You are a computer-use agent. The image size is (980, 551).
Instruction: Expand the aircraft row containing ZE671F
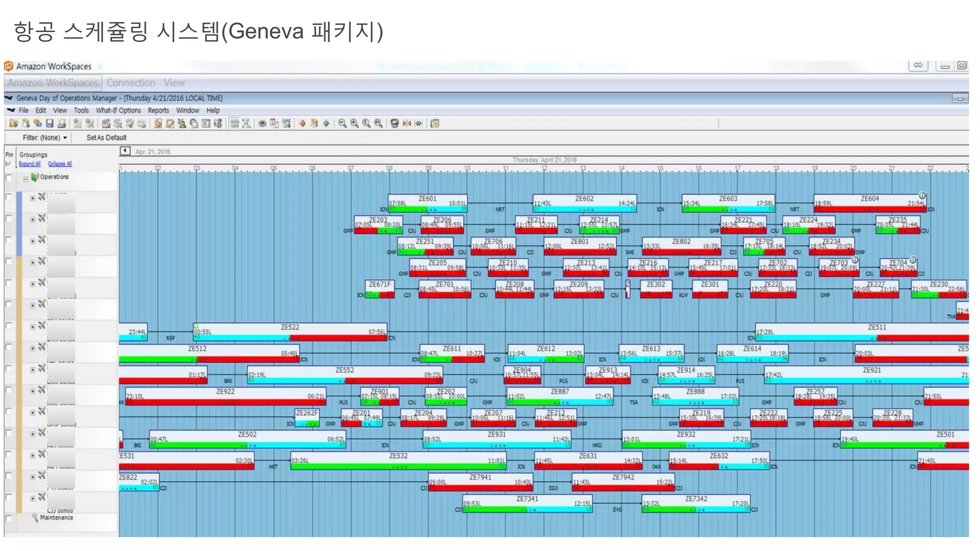click(x=33, y=284)
